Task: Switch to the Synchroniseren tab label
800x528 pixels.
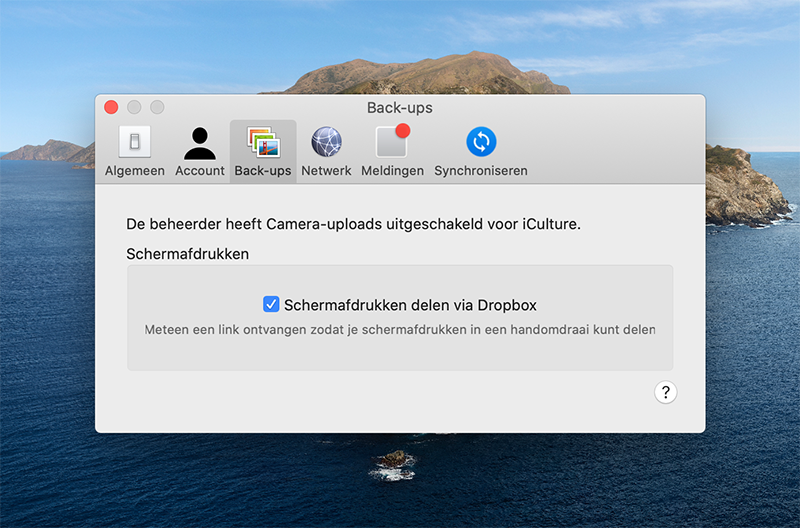Action: [x=481, y=170]
